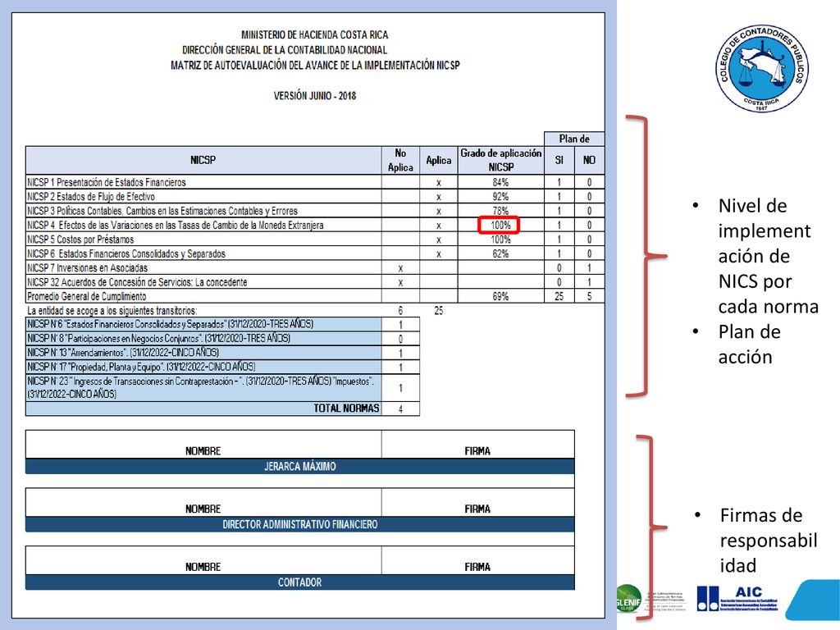Image resolution: width=840 pixels, height=630 pixels.
Task: Click the 69% general average cell
Action: point(501,296)
